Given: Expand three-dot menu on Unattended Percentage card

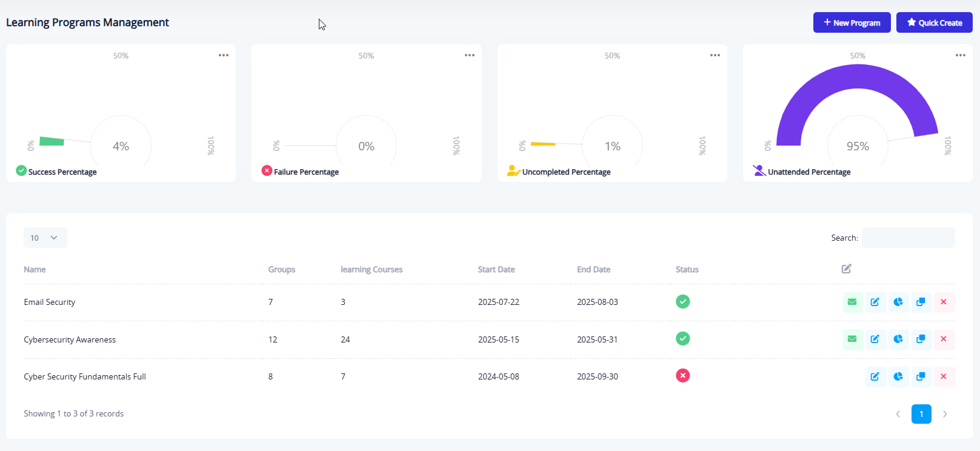Looking at the screenshot, I should [x=960, y=55].
